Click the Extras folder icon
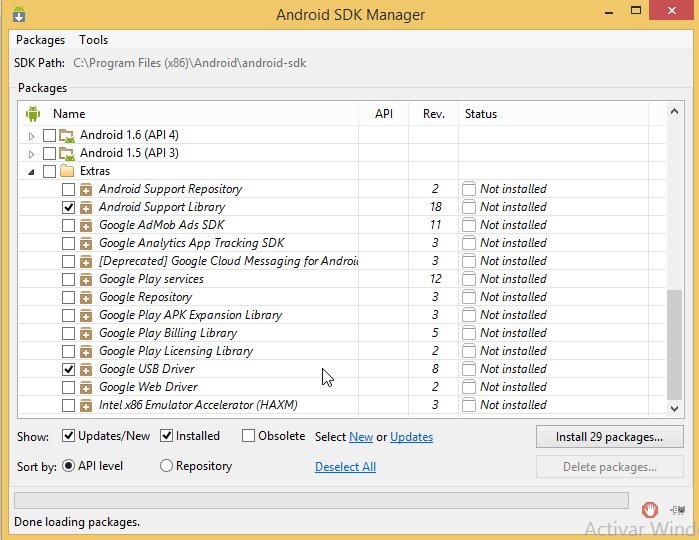This screenshot has width=699, height=540. [67, 171]
